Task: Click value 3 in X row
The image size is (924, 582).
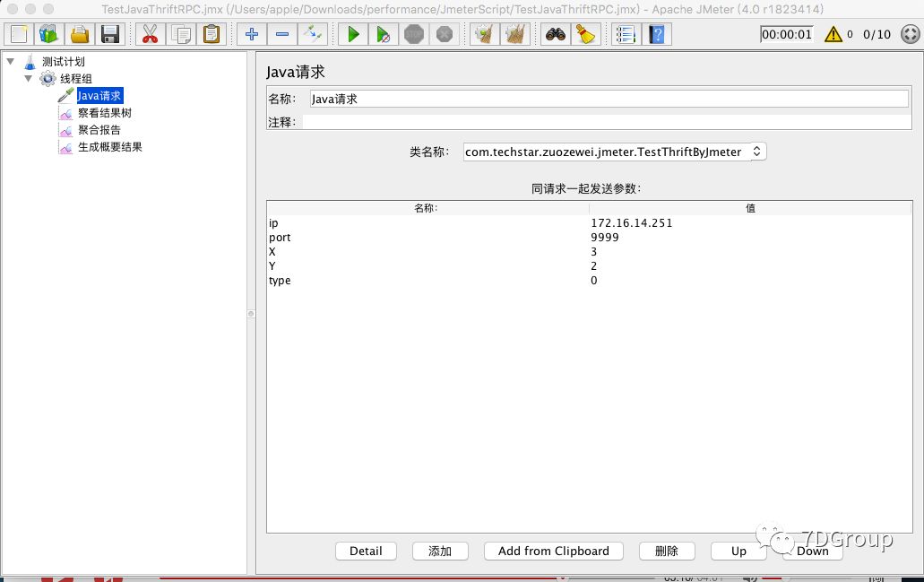Action: [750, 252]
